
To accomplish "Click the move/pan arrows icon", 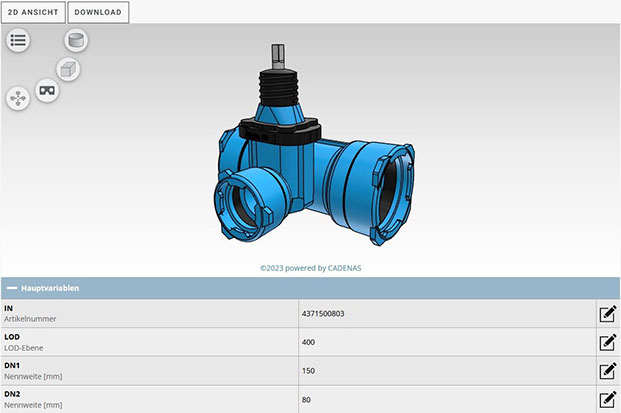I will pos(18,98).
